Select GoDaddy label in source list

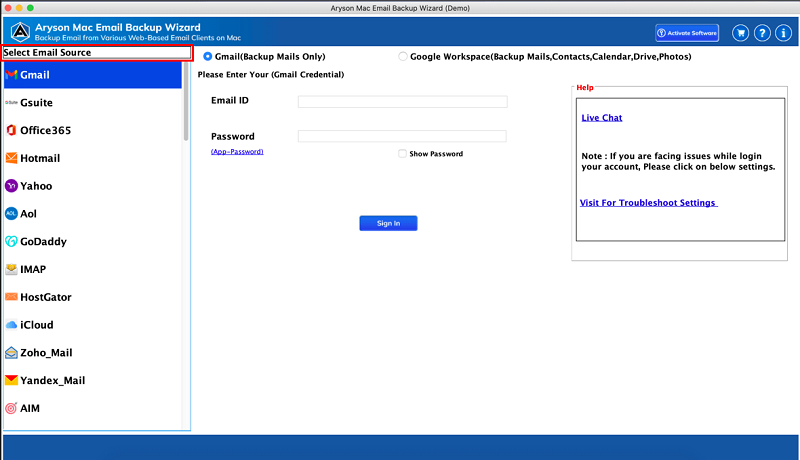[x=43, y=241]
